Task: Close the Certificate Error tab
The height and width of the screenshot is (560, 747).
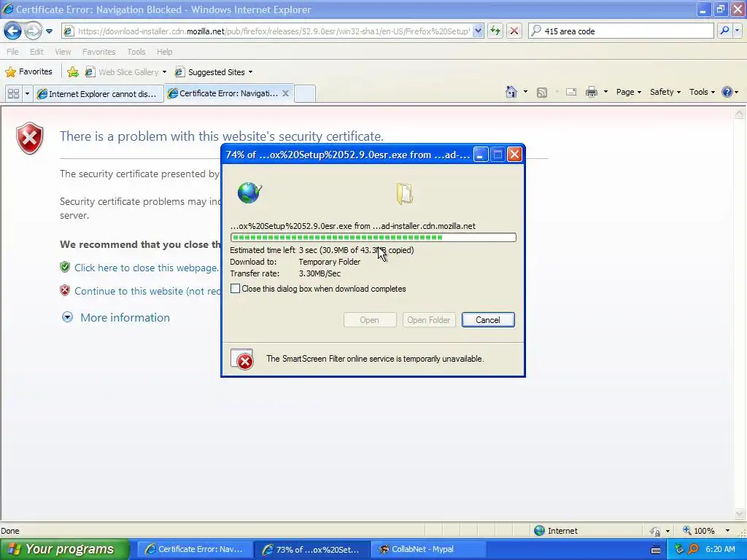Action: point(285,93)
